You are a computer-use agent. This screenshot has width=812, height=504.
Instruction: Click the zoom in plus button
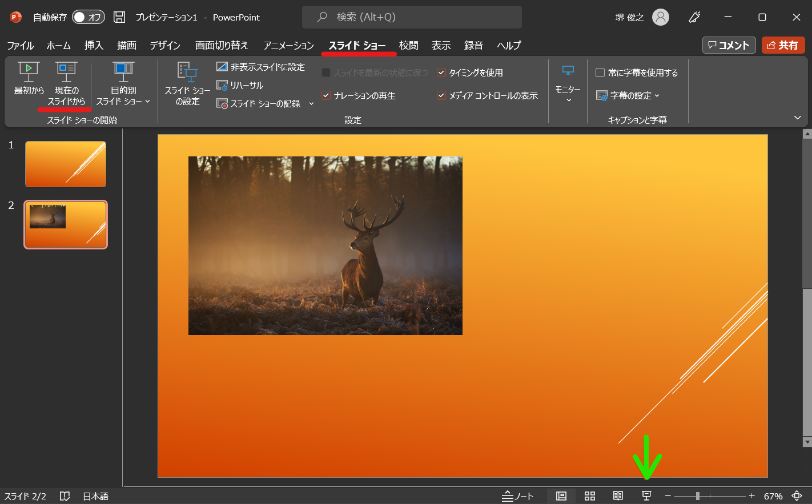click(752, 496)
